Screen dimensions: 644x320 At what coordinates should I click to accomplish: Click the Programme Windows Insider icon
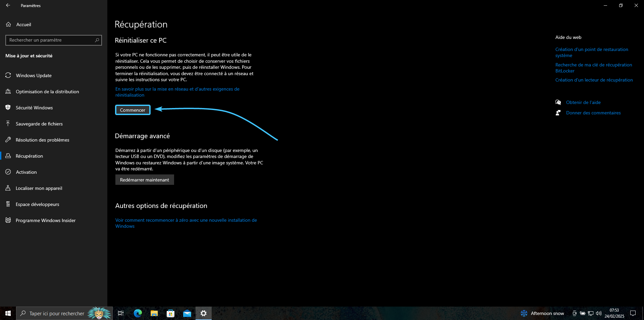[8, 220]
